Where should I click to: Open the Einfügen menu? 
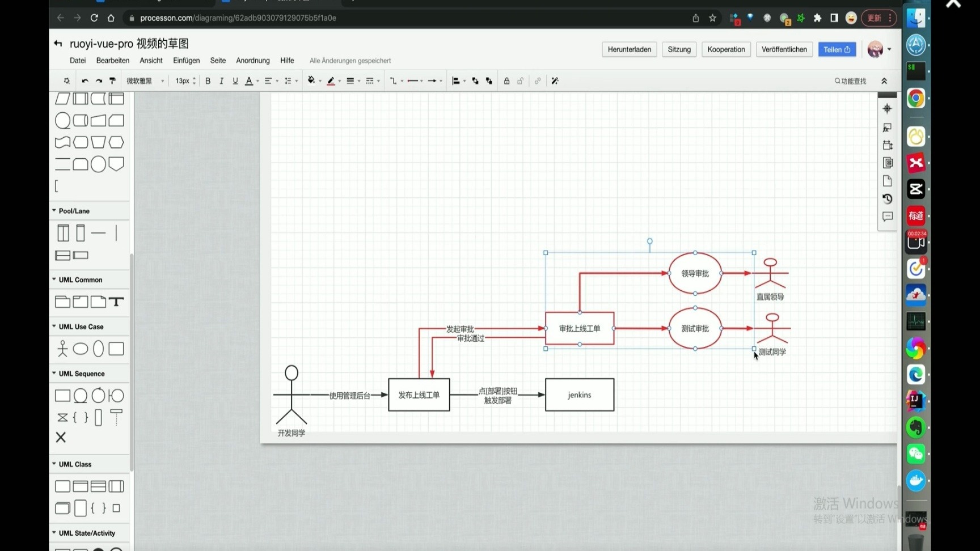[186, 61]
